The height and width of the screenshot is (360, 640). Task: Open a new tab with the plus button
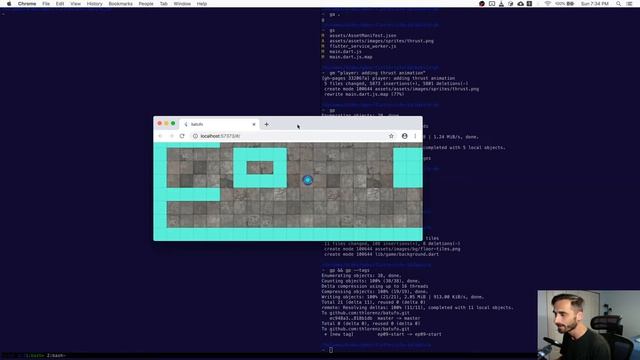point(267,124)
